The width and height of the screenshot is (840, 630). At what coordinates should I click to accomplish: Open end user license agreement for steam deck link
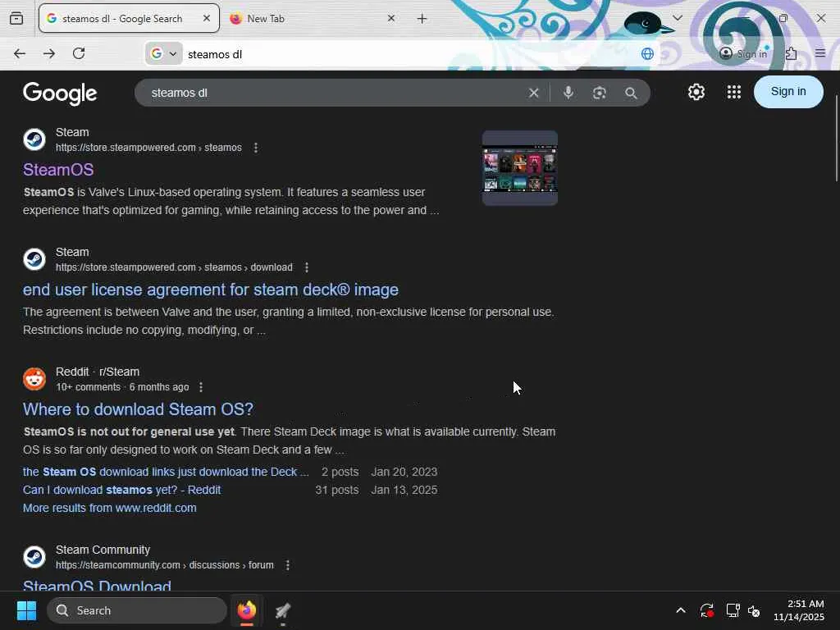[x=211, y=290]
